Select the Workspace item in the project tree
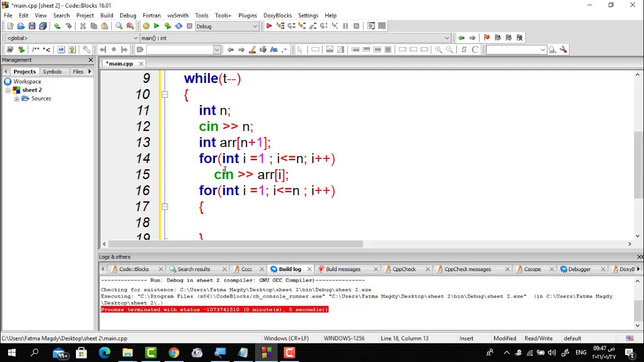Screen dimensions: 644x362 coord(27,81)
